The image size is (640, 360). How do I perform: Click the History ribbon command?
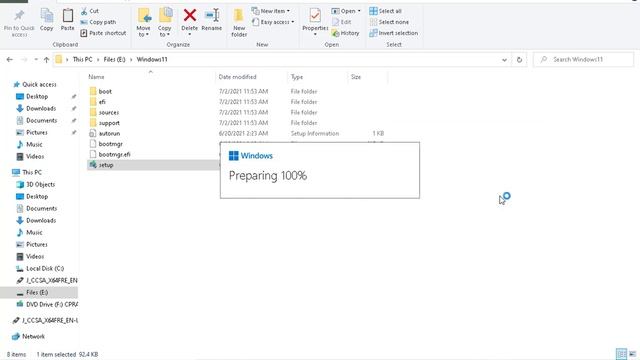345,33
